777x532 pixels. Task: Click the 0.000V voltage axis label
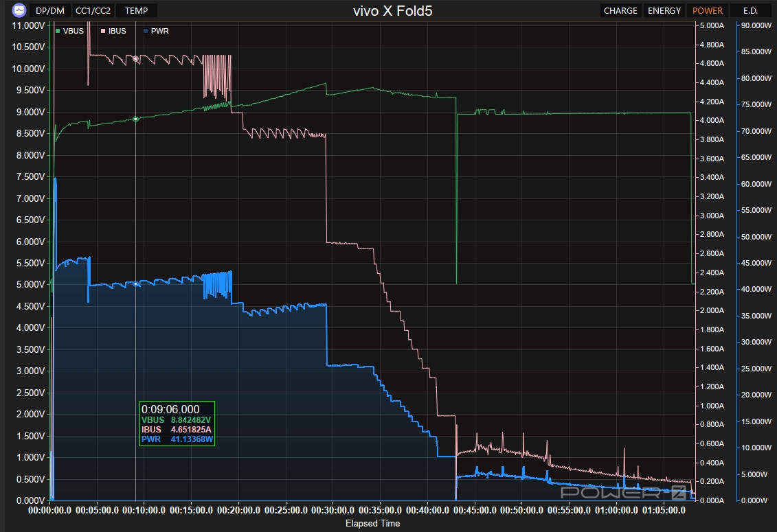(x=31, y=500)
